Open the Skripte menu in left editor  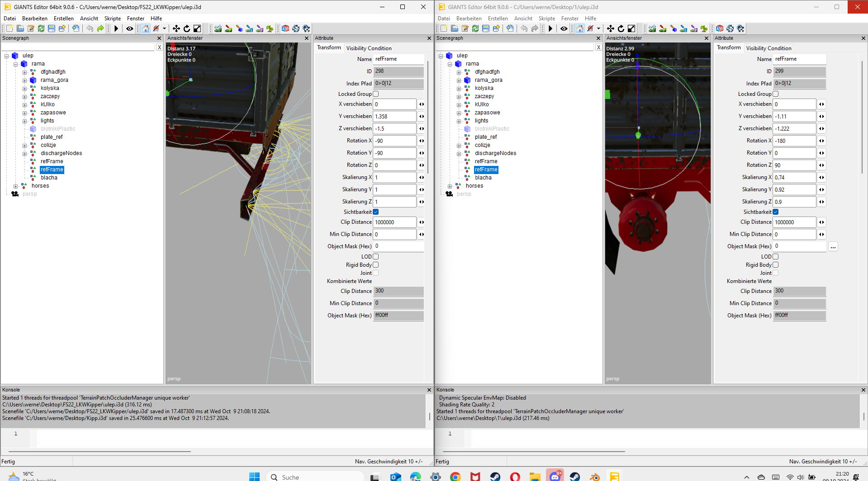click(112, 19)
